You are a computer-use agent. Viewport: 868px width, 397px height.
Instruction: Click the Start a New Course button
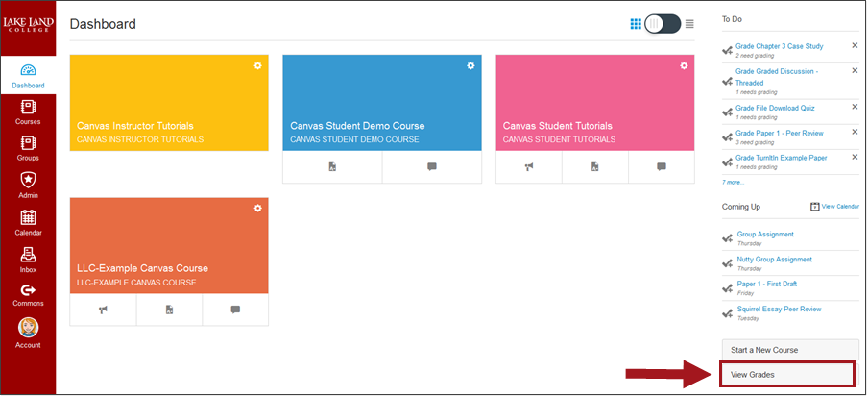(787, 350)
